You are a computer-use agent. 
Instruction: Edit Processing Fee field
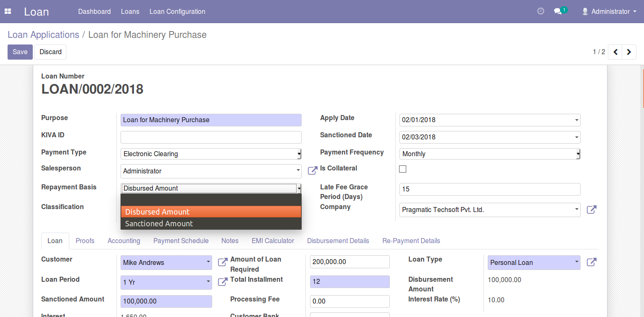(350, 301)
